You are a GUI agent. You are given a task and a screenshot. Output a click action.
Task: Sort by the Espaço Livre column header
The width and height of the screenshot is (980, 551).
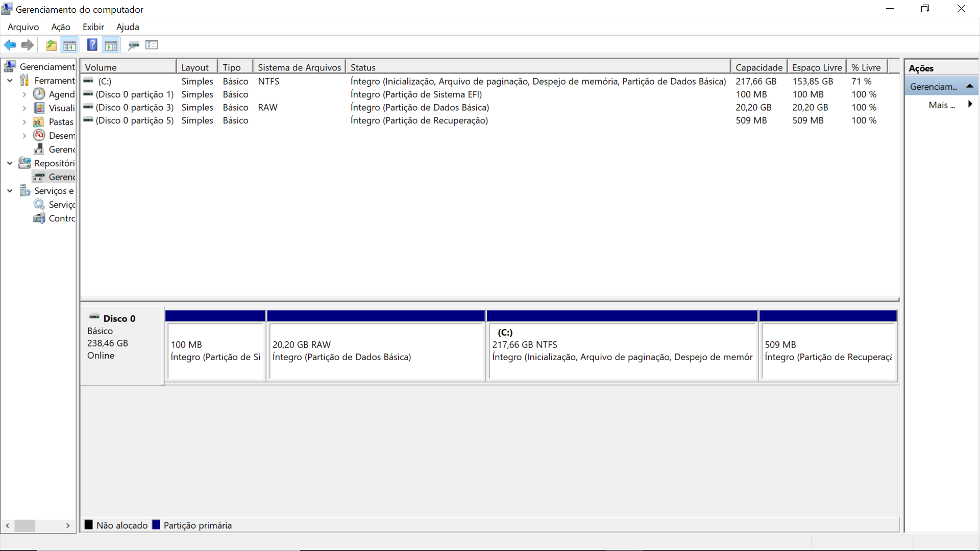817,67
